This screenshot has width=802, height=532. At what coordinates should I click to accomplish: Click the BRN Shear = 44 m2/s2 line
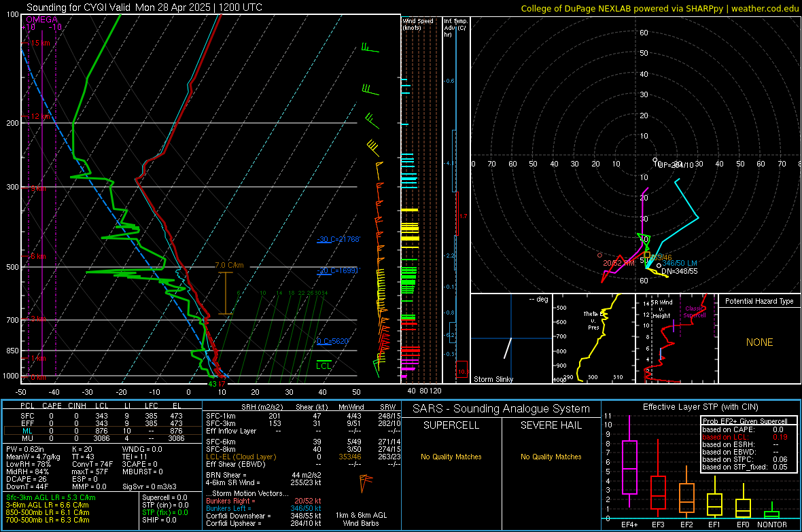tap(264, 475)
